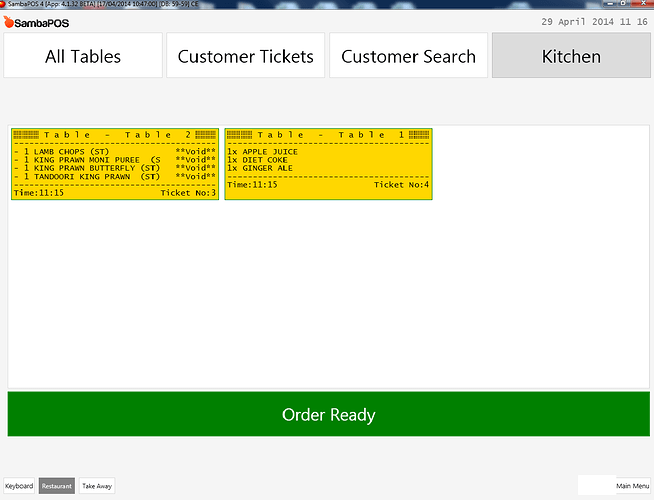Viewport: 654px width, 500px height.
Task: Switch to Take Away department
Action: [x=97, y=486]
